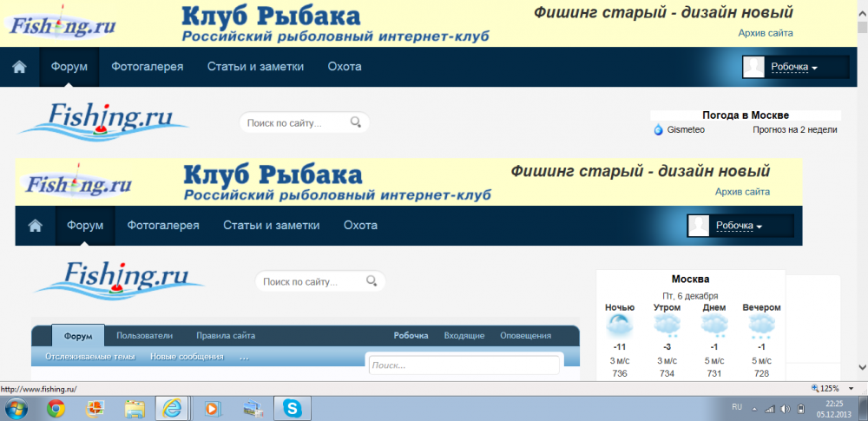The image size is (868, 421).
Task: Open Google Chrome from the taskbar
Action: pos(56,408)
